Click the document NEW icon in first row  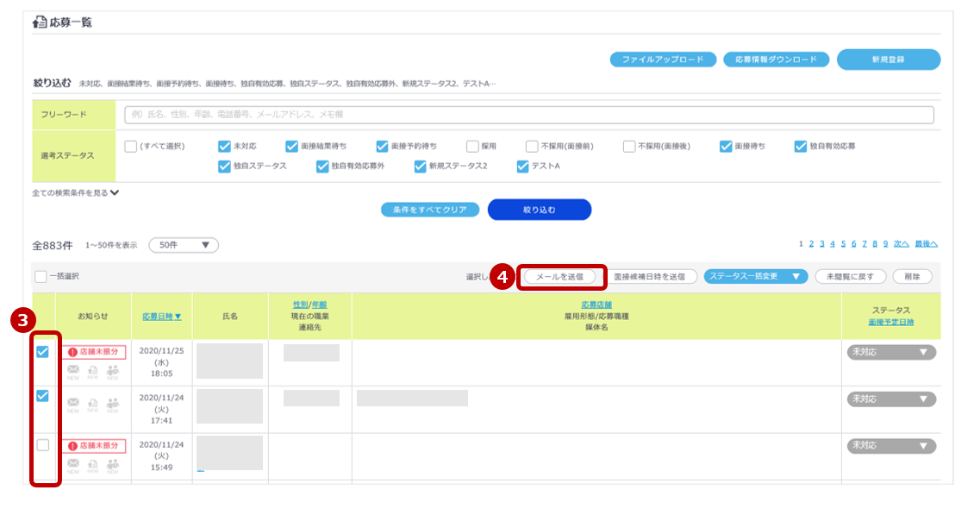pyautogui.click(x=92, y=371)
